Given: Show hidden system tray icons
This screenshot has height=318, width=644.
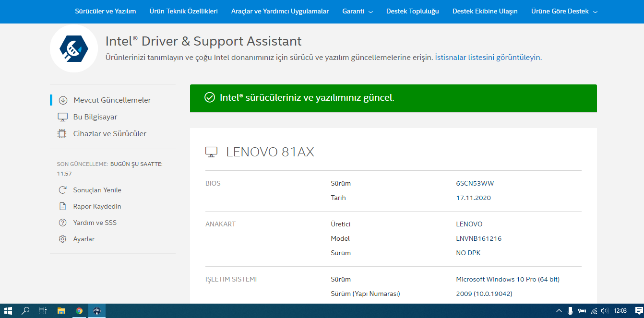Looking at the screenshot, I should 559,311.
